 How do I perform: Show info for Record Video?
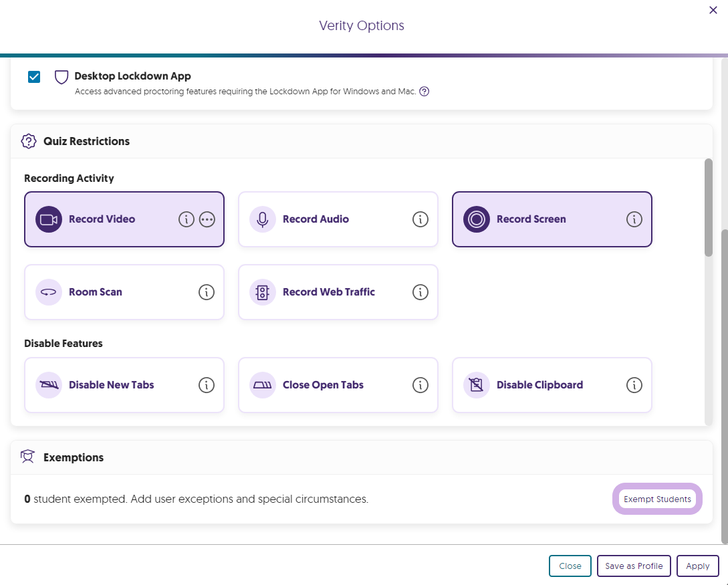coord(187,219)
